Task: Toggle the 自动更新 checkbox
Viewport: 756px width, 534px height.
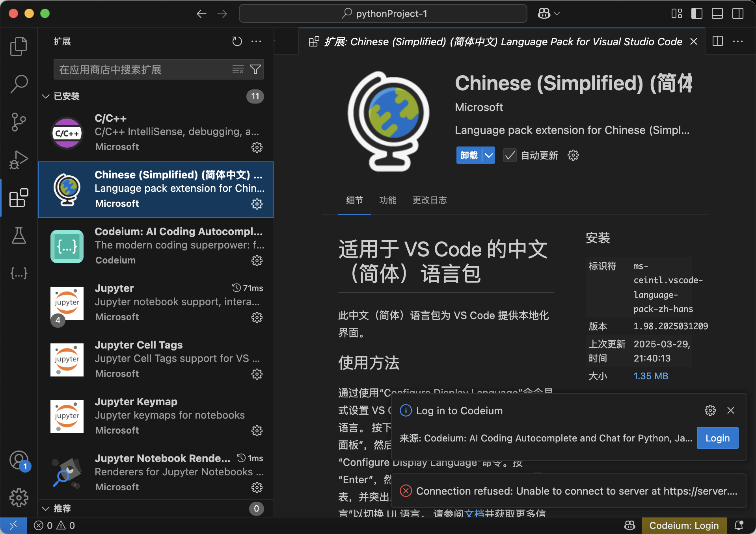Action: pyautogui.click(x=510, y=155)
